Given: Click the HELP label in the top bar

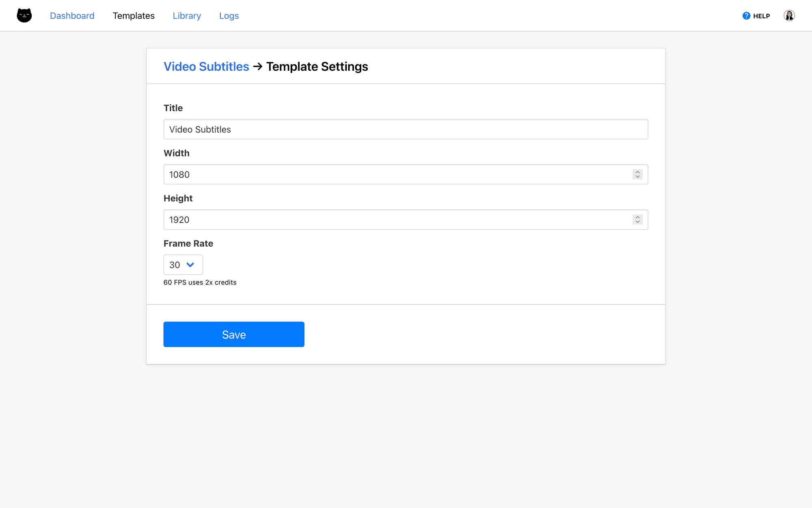Looking at the screenshot, I should pos(761,15).
